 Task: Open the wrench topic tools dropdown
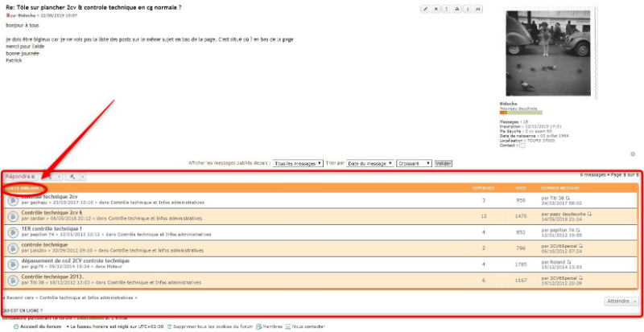click(73, 175)
